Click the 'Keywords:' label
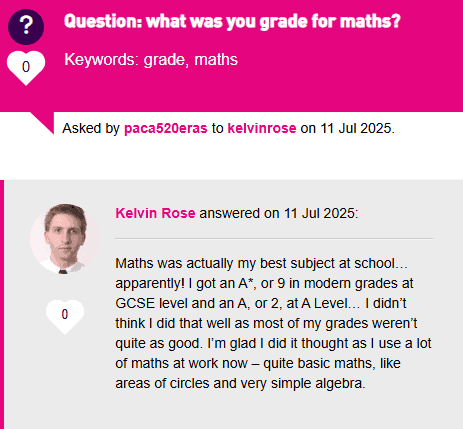Screen dimensions: 463x429 tap(101, 60)
